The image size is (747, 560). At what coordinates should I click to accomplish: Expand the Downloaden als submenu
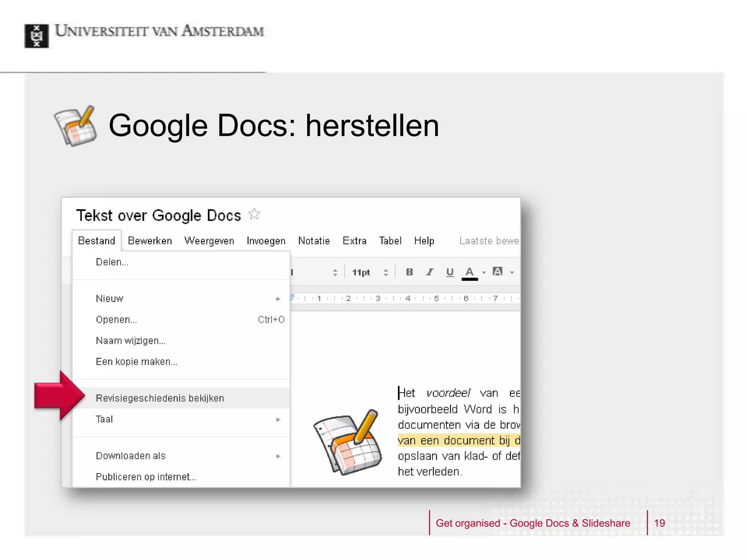[181, 456]
